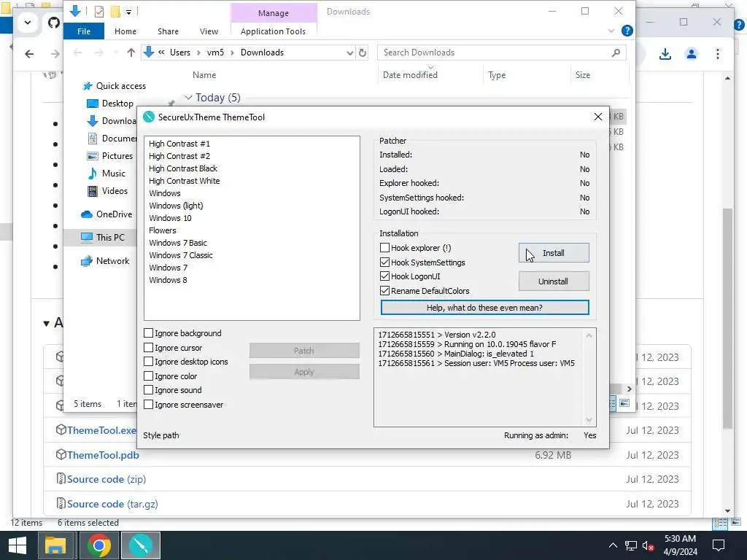This screenshot has width=747, height=560.
Task: Open the Chrome profile avatar
Action: (x=692, y=54)
